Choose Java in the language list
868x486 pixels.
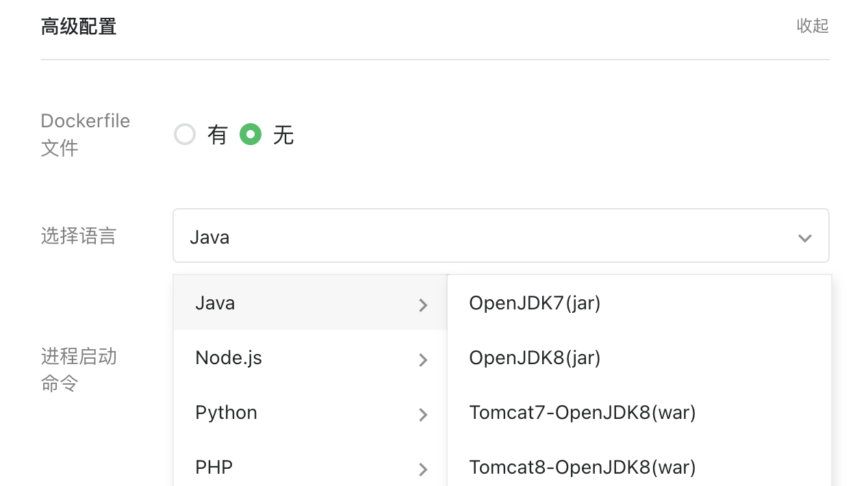(215, 303)
